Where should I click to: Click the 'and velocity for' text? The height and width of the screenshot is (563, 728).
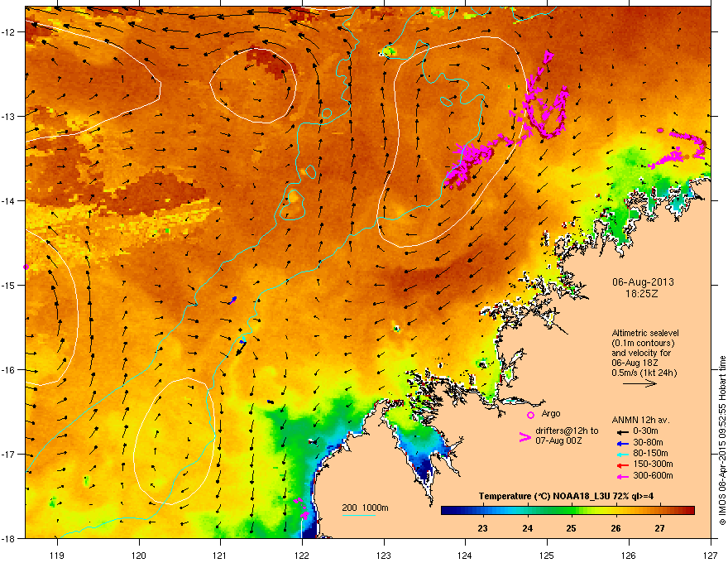(x=640, y=353)
